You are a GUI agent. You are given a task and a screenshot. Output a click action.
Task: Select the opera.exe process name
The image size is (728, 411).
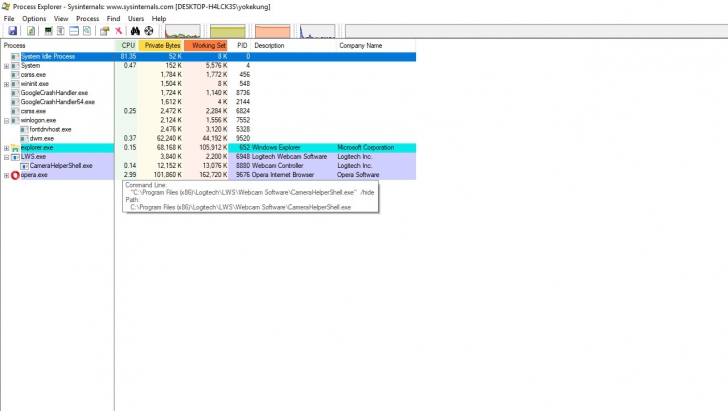click(34, 175)
